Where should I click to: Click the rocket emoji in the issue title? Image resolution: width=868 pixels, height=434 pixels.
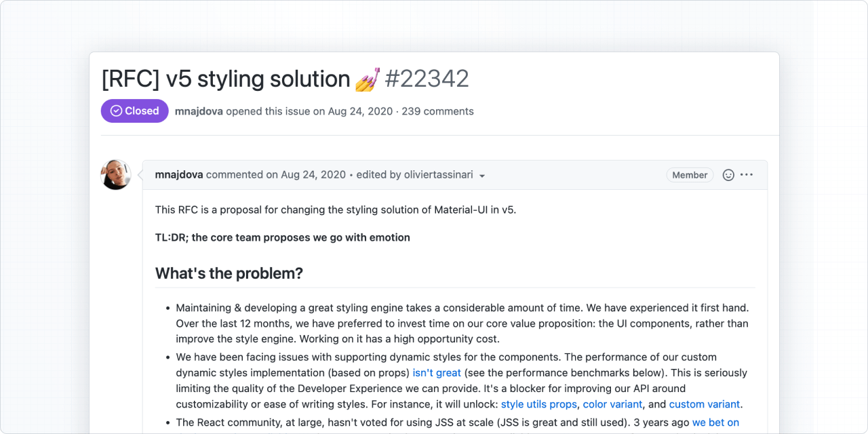[366, 78]
